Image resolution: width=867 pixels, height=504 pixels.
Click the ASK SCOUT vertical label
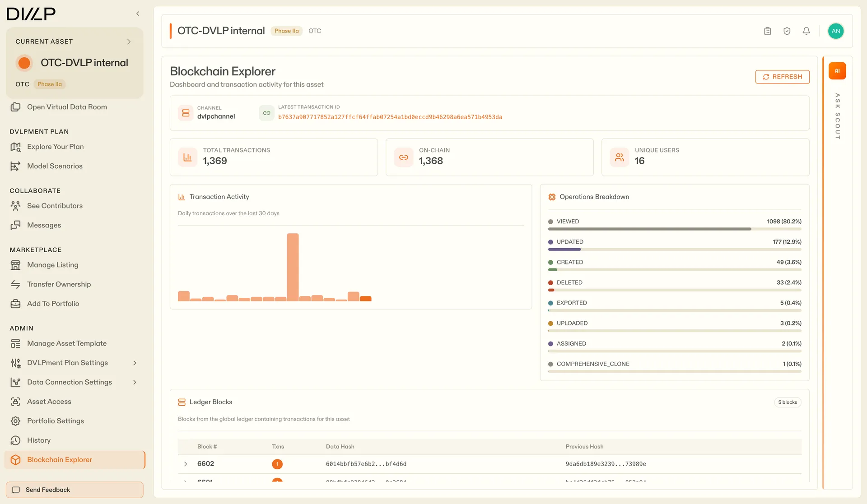click(838, 116)
